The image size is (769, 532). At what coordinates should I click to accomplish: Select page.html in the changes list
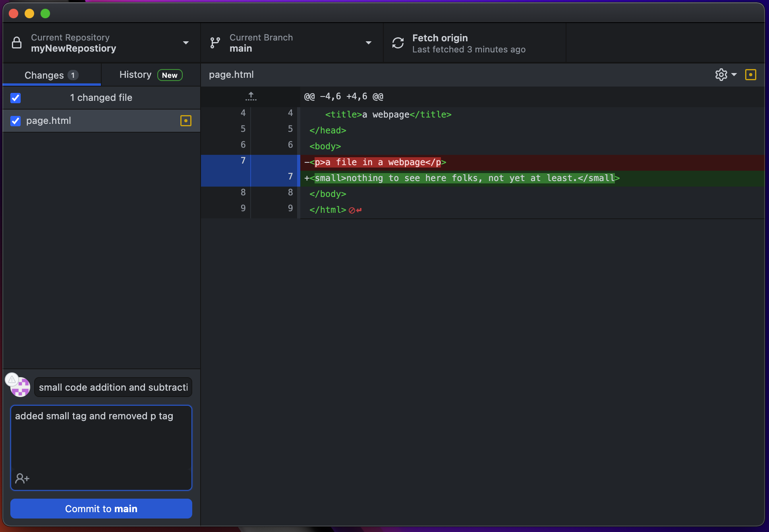pos(101,121)
